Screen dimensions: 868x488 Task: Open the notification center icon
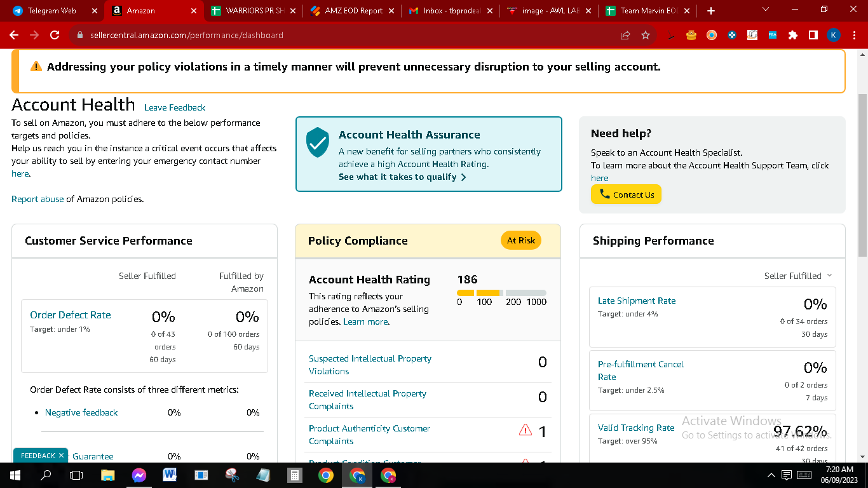787,475
